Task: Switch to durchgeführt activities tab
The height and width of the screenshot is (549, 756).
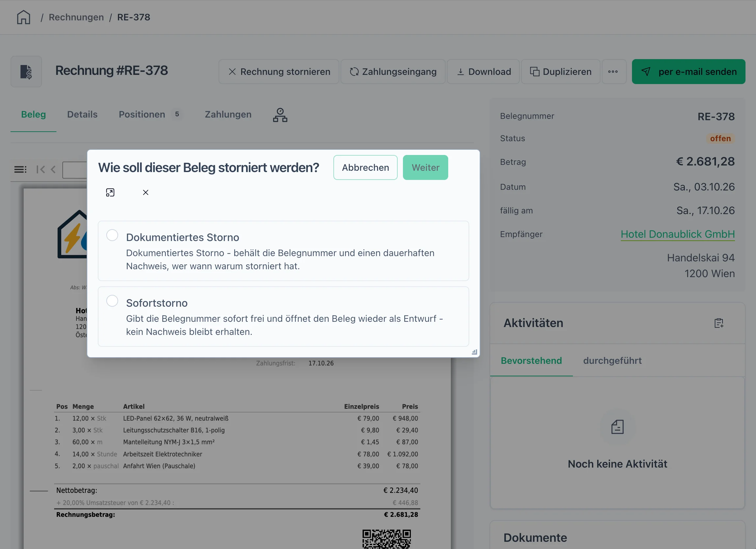Action: (x=612, y=361)
